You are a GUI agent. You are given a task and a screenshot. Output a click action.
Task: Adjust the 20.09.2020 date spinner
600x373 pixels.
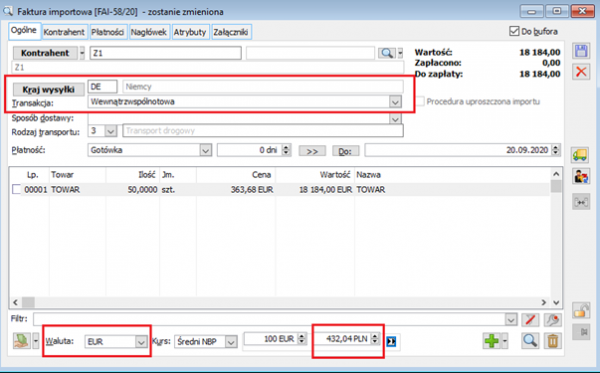pos(556,150)
